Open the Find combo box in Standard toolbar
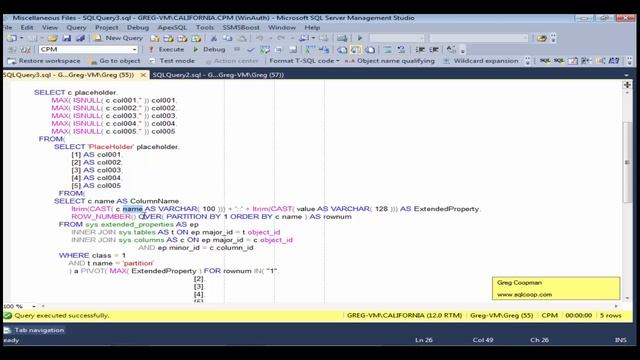Image resolution: width=640 pixels, height=360 pixels. point(478,38)
